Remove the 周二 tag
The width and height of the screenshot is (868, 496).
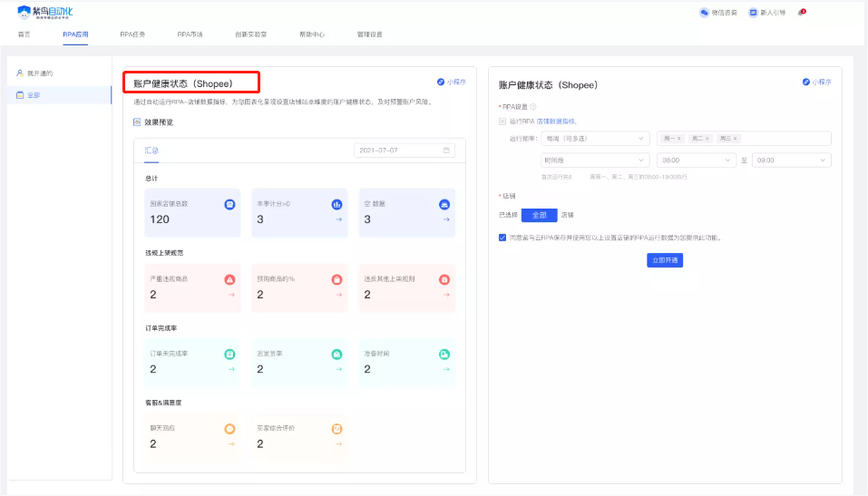pyautogui.click(x=707, y=139)
